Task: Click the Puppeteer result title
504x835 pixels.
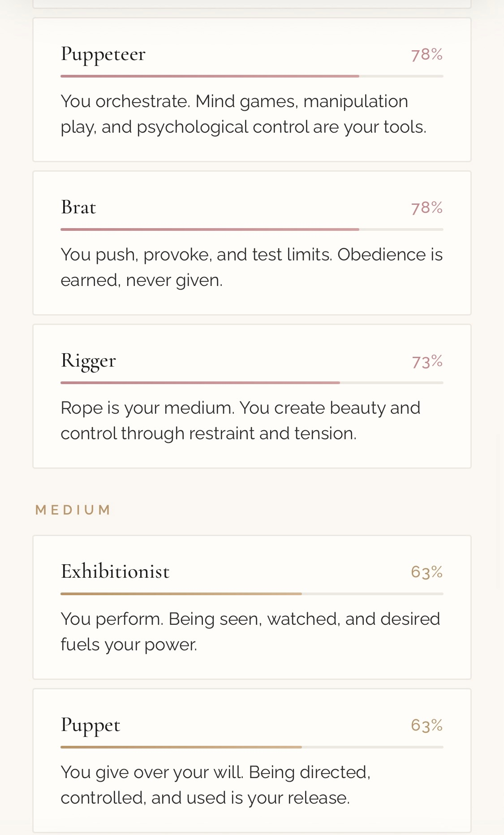Action: (x=103, y=54)
